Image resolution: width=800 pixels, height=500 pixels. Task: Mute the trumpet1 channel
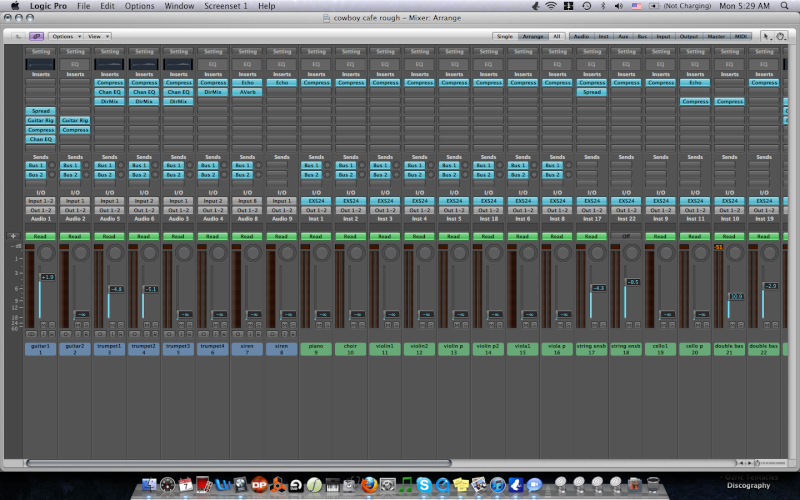[x=112, y=325]
